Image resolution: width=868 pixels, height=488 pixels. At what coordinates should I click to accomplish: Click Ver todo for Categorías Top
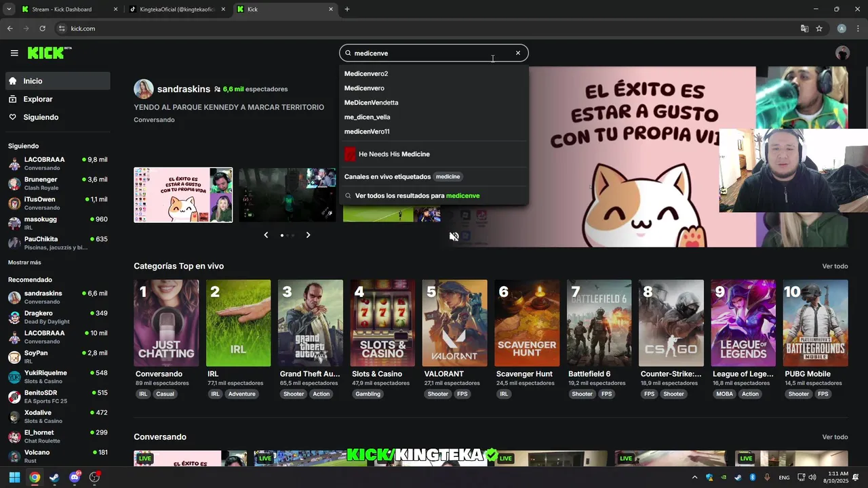pos(835,266)
